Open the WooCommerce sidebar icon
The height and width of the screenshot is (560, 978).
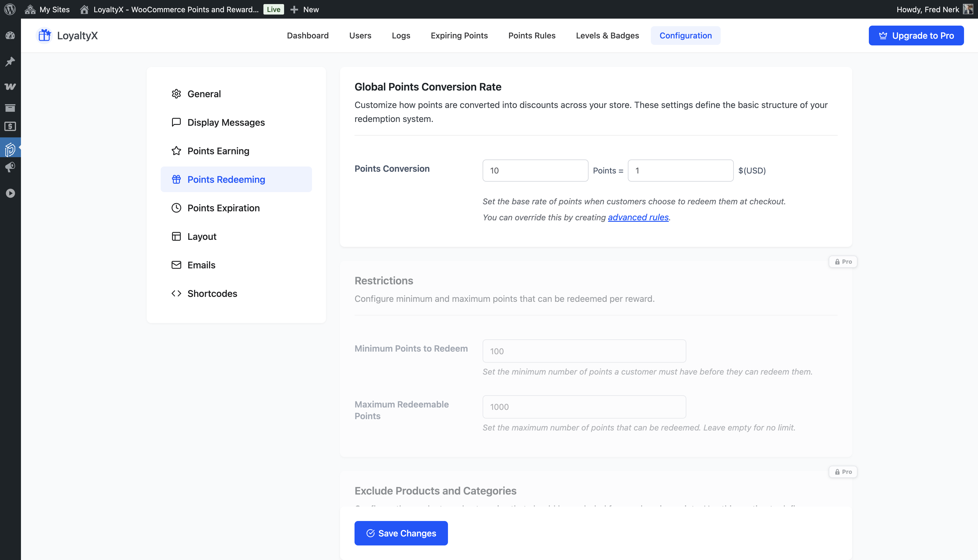pyautogui.click(x=10, y=86)
